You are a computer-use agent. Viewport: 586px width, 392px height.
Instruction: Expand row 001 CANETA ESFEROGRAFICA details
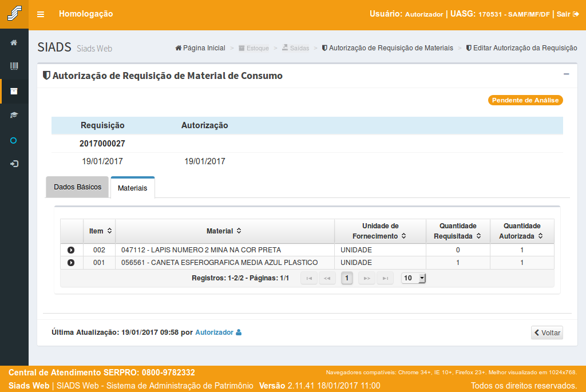pos(71,263)
